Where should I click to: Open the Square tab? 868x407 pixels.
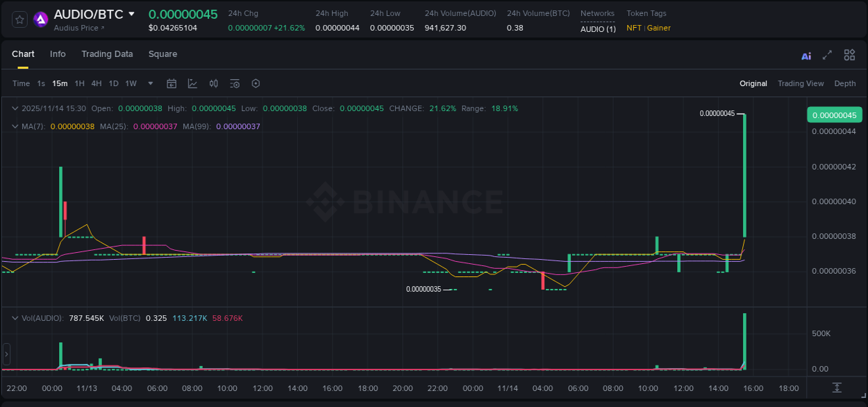[x=162, y=54]
